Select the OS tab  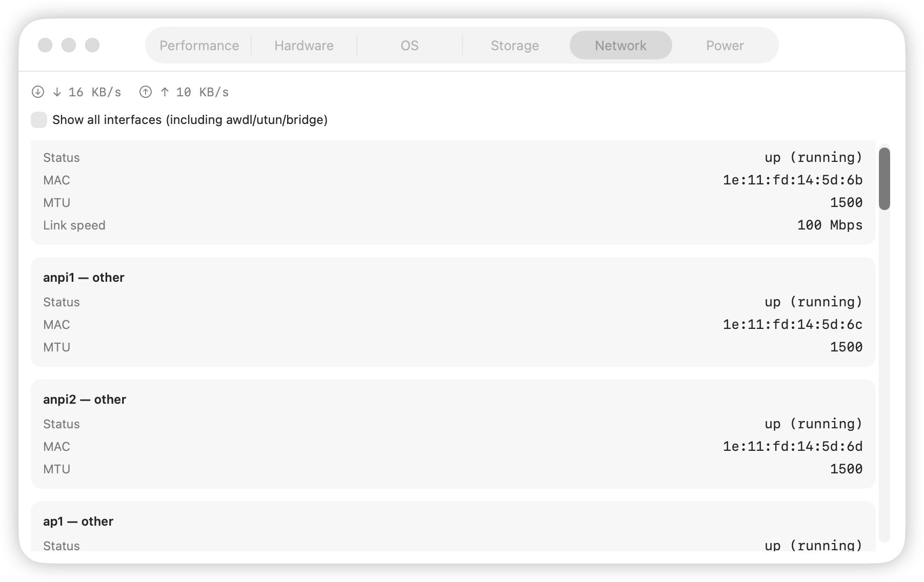(x=409, y=46)
